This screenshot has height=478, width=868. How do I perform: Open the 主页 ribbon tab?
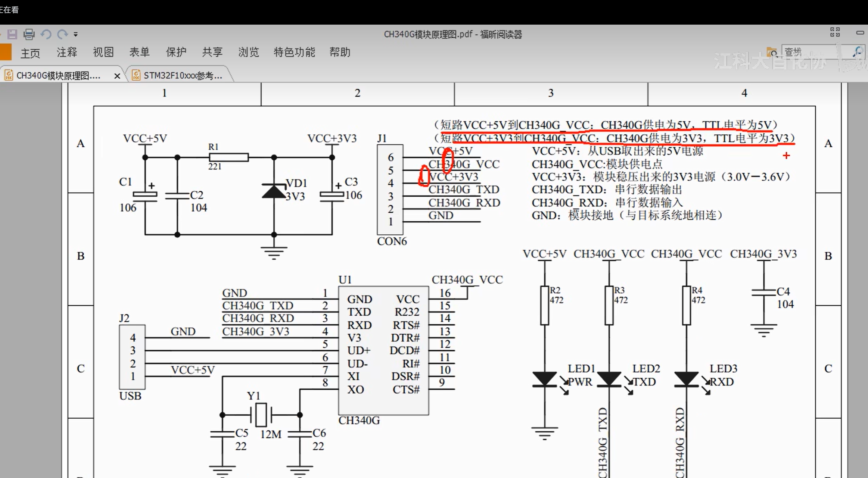coord(30,53)
